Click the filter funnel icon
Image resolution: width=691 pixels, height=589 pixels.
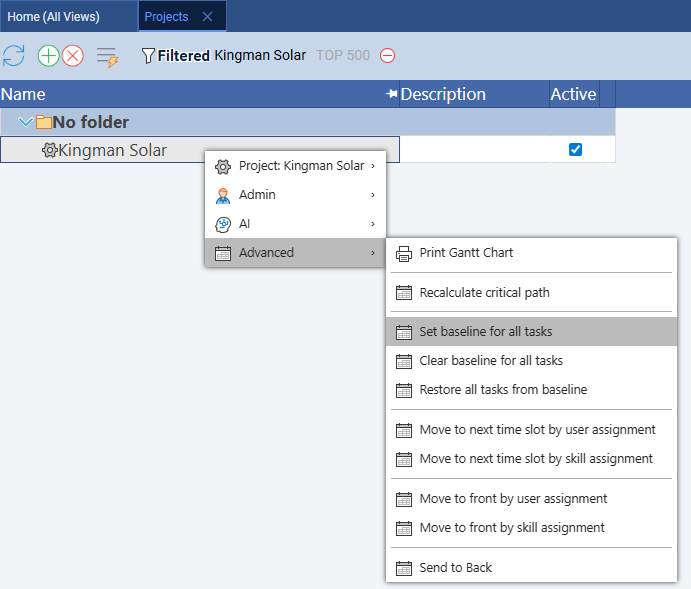[148, 56]
